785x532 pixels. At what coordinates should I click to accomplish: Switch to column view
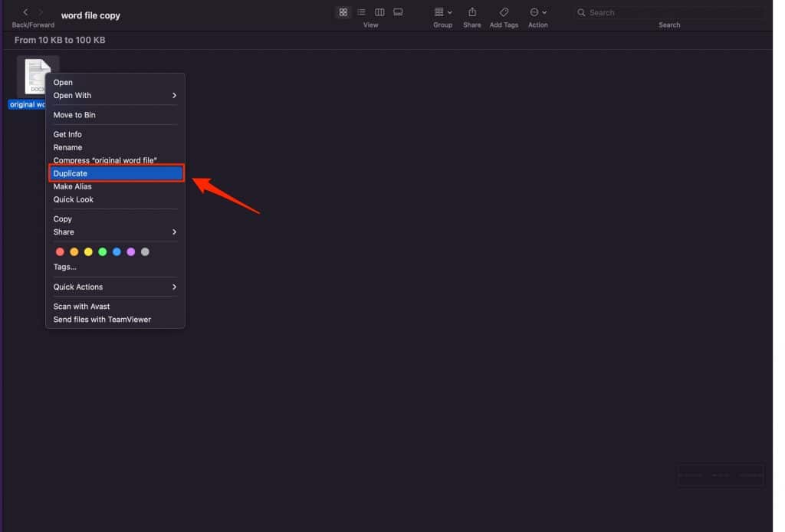(379, 12)
